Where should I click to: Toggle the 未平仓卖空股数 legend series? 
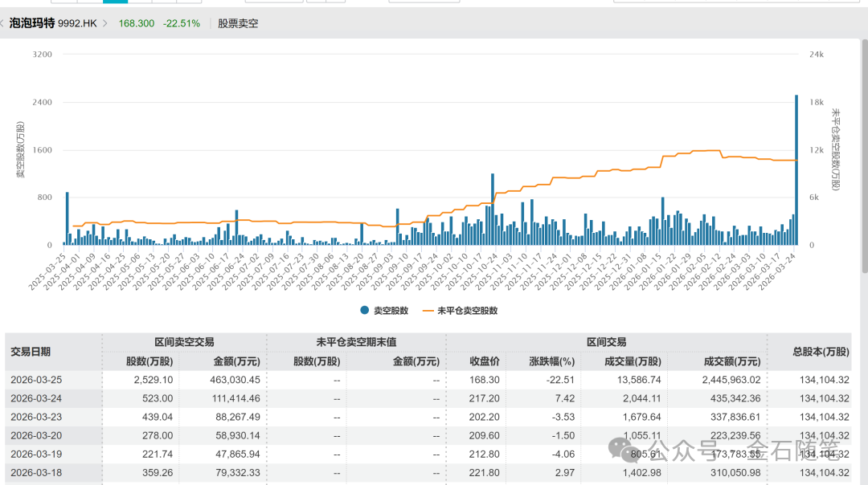[461, 311]
